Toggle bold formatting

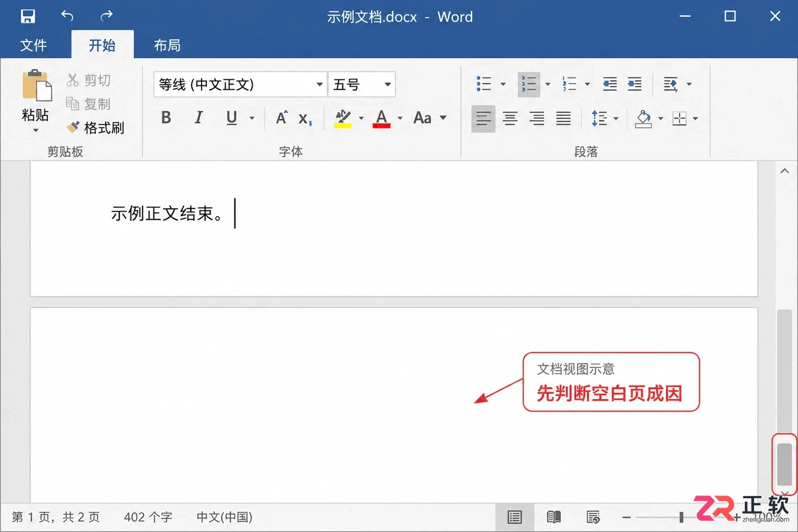[166, 117]
